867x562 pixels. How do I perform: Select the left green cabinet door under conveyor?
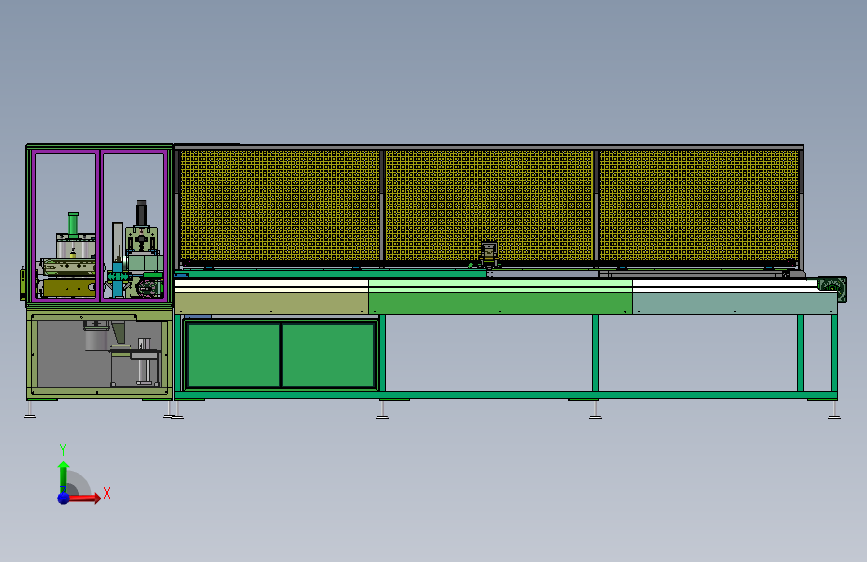pyautogui.click(x=233, y=355)
